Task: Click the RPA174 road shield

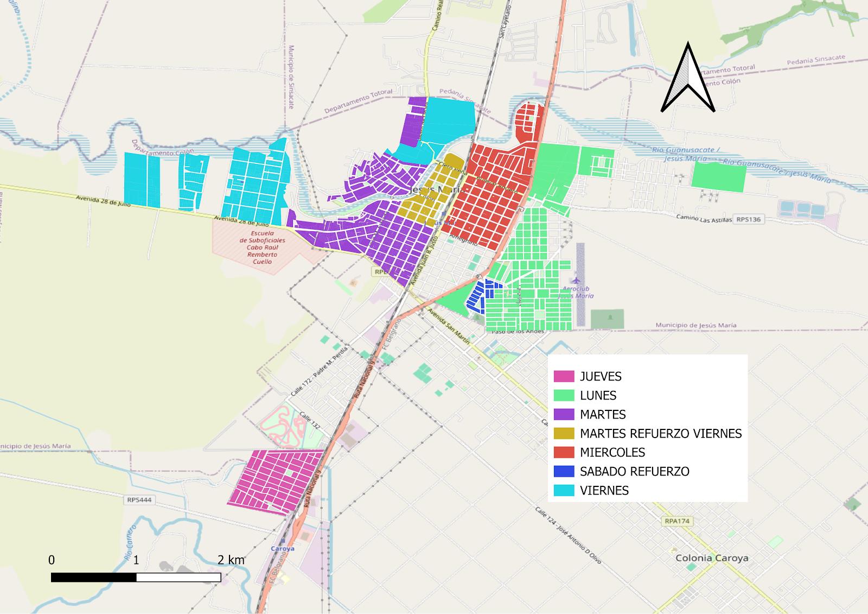Action: coord(677,521)
